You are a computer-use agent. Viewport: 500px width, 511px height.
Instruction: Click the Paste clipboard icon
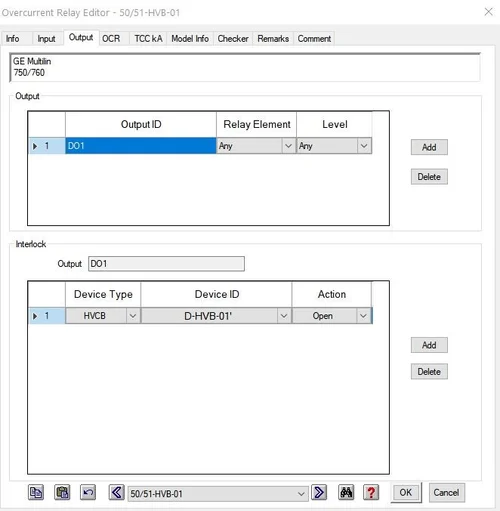coord(62,492)
